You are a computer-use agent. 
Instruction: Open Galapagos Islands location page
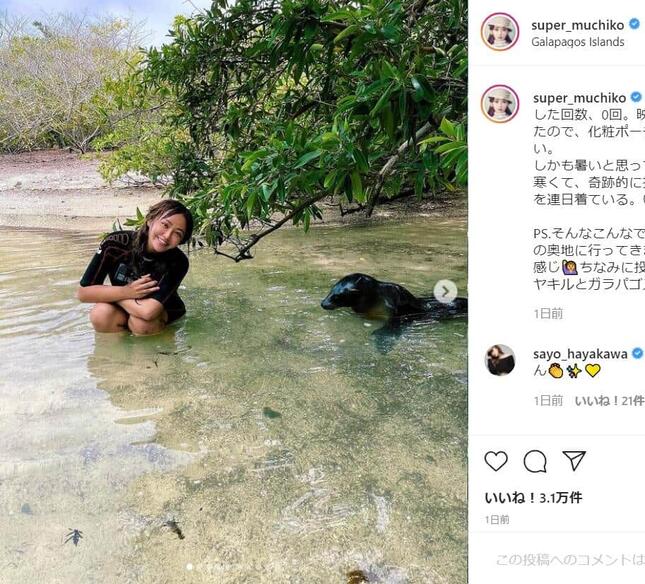[x=578, y=42]
